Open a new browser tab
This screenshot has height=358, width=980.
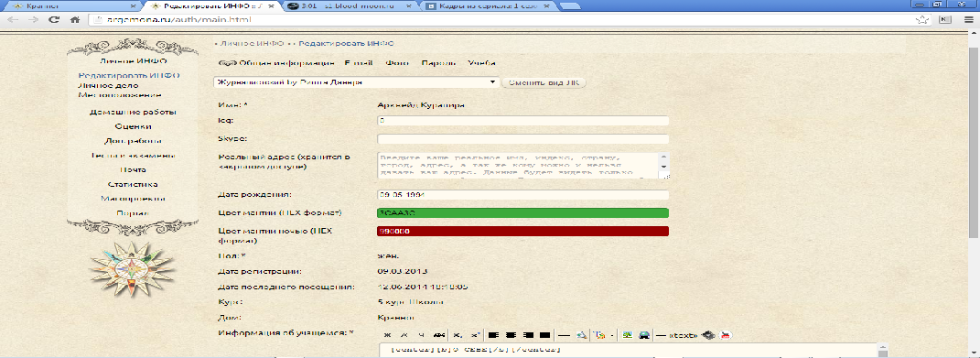point(569,5)
